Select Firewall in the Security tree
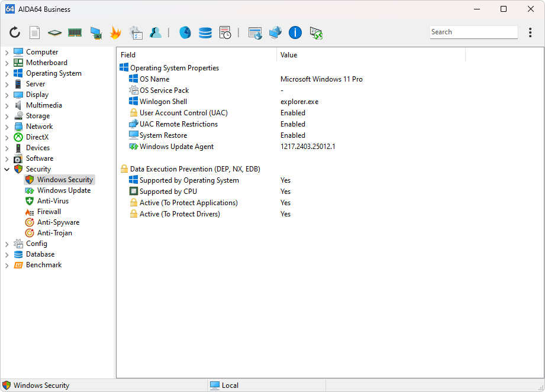This screenshot has height=392, width=545. click(49, 212)
